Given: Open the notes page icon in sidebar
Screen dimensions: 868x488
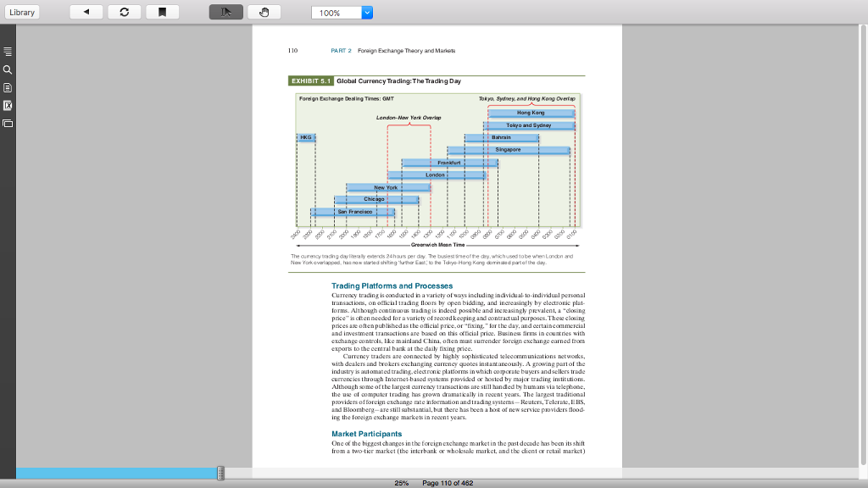Looking at the screenshot, I should pyautogui.click(x=8, y=88).
